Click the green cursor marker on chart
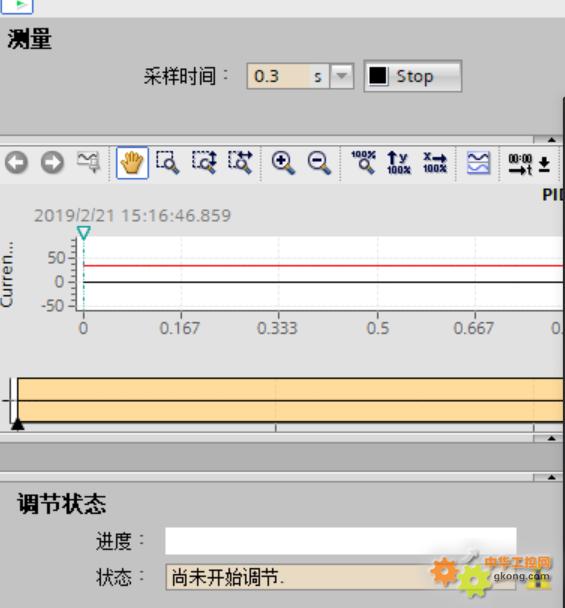Screen dimensions: 565x608 click(84, 232)
